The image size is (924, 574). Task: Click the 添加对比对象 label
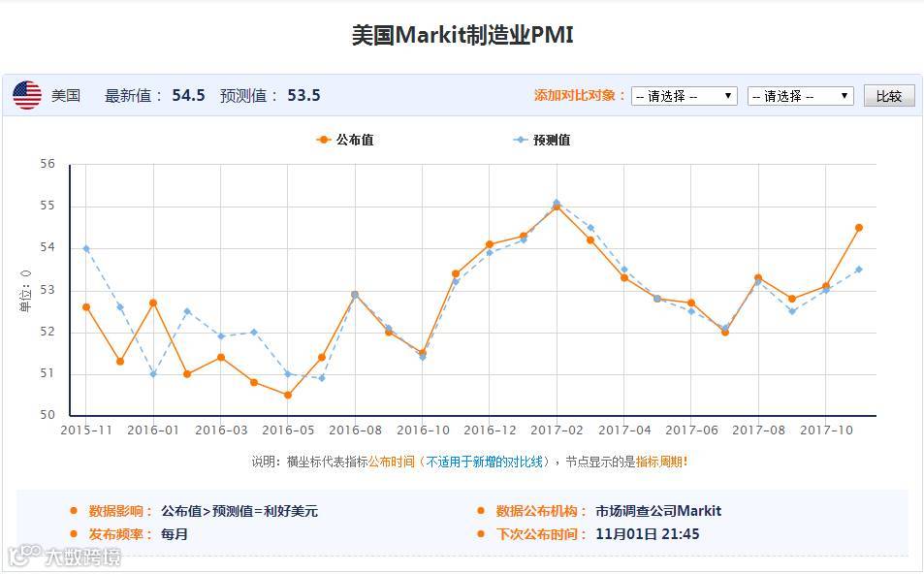tap(579, 95)
